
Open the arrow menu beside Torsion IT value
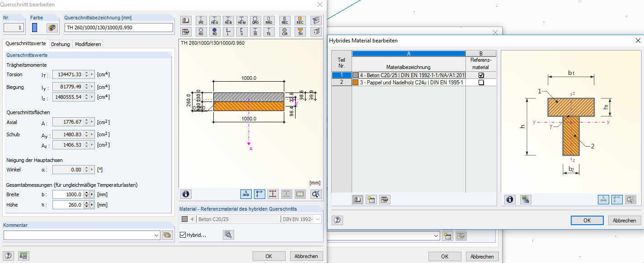click(92, 74)
